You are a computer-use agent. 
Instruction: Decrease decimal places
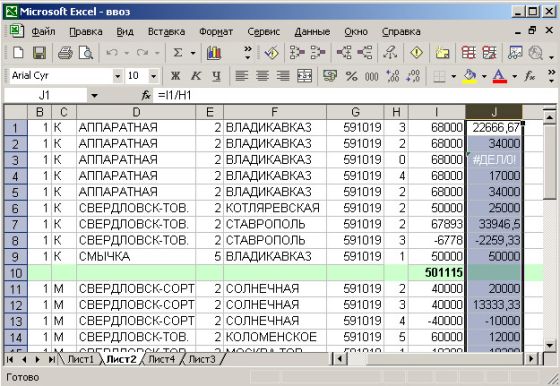coord(413,76)
